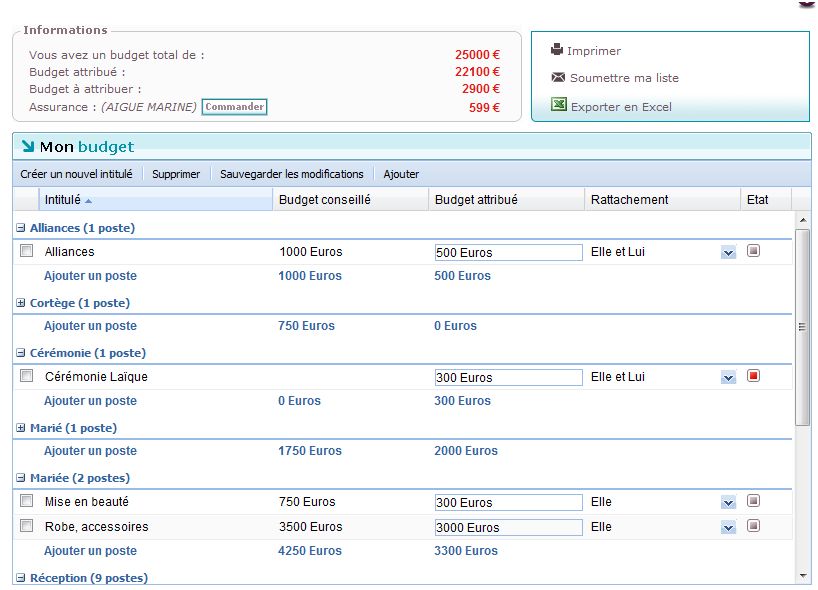Click the Etat column header
The width and height of the screenshot is (818, 590).
point(765,200)
